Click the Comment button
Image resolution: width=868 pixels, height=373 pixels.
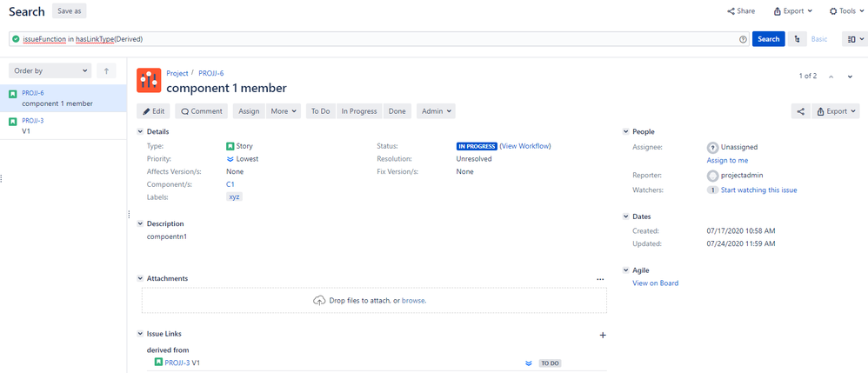pos(202,111)
